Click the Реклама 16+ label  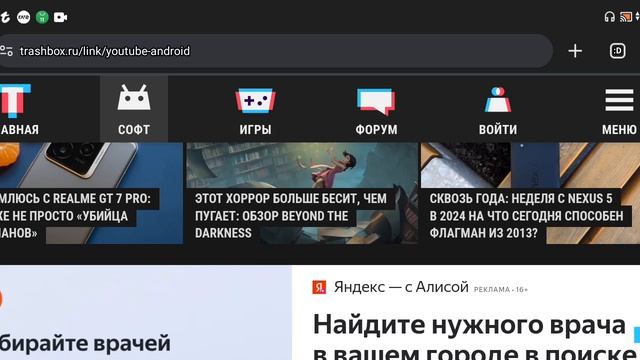(500, 289)
